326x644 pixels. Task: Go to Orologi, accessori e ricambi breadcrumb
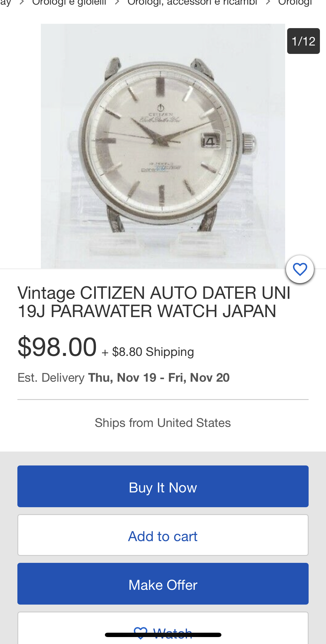tap(192, 3)
